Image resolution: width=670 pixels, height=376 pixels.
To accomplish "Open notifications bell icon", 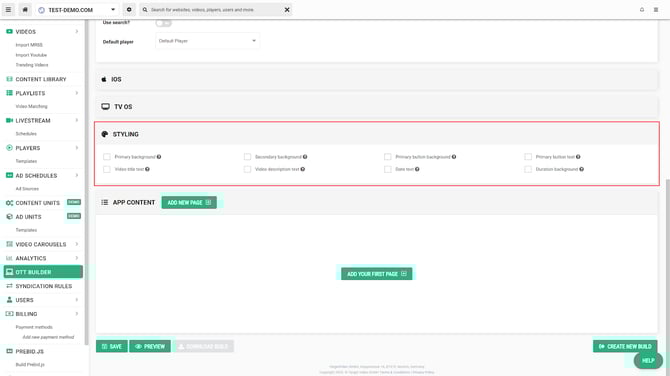I will tap(642, 9).
